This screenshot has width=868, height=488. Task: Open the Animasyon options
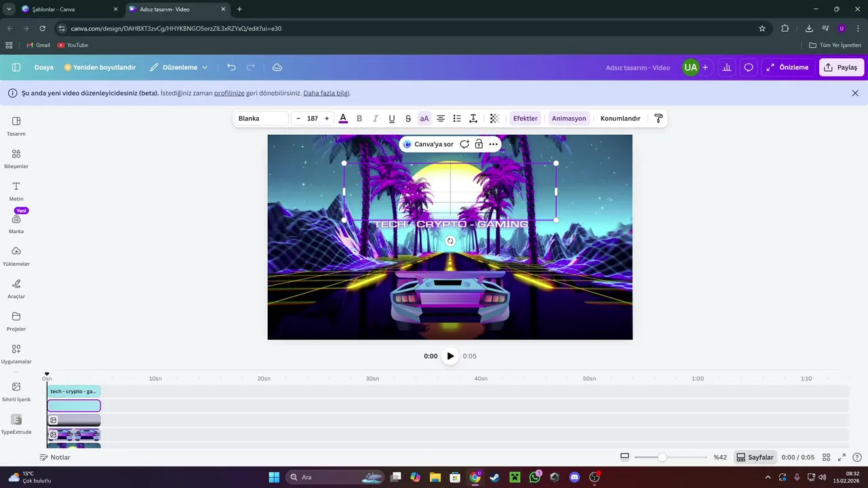point(569,119)
